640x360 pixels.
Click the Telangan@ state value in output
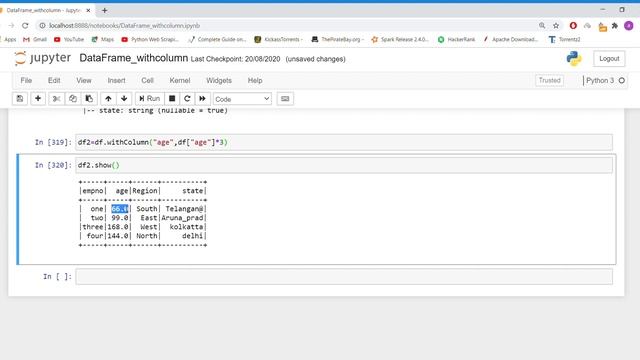pos(184,209)
